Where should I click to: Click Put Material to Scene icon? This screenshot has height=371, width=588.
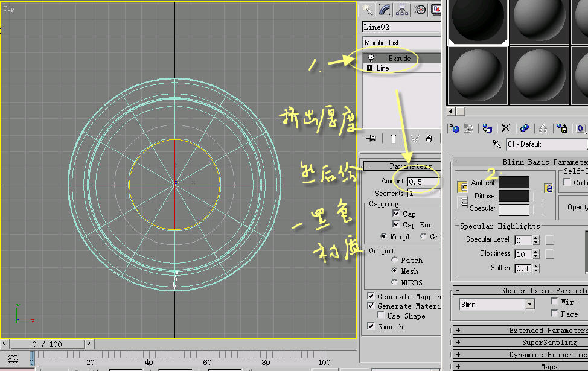click(468, 128)
